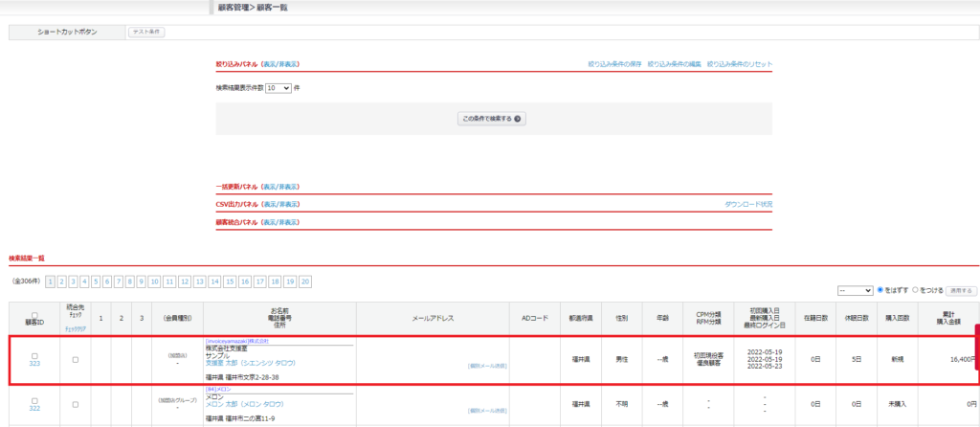Click the この条件で検索する button
Screen dimensions: 980x427
[x=492, y=119]
